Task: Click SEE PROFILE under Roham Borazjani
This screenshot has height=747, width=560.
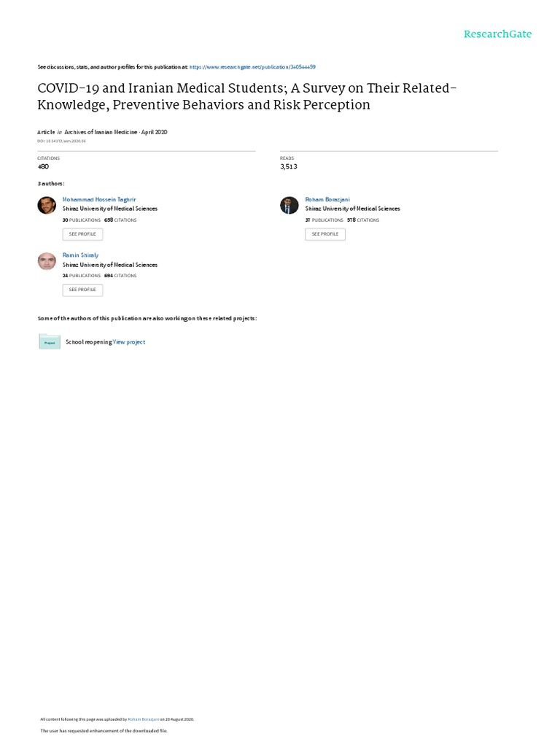Action: [x=325, y=234]
